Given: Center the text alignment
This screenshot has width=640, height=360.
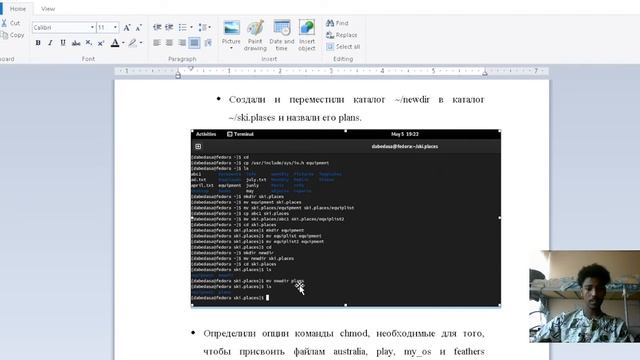Looking at the screenshot, I should pos(169,42).
